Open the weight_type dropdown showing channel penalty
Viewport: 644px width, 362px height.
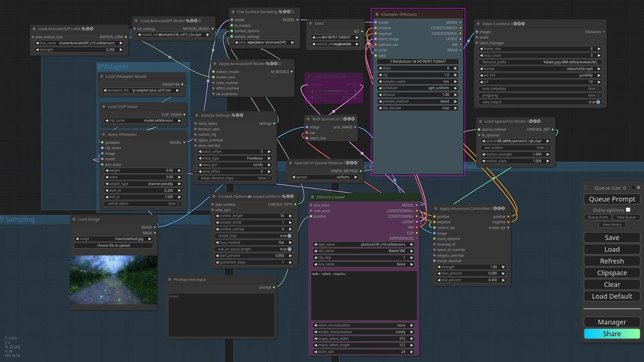pyautogui.click(x=143, y=184)
